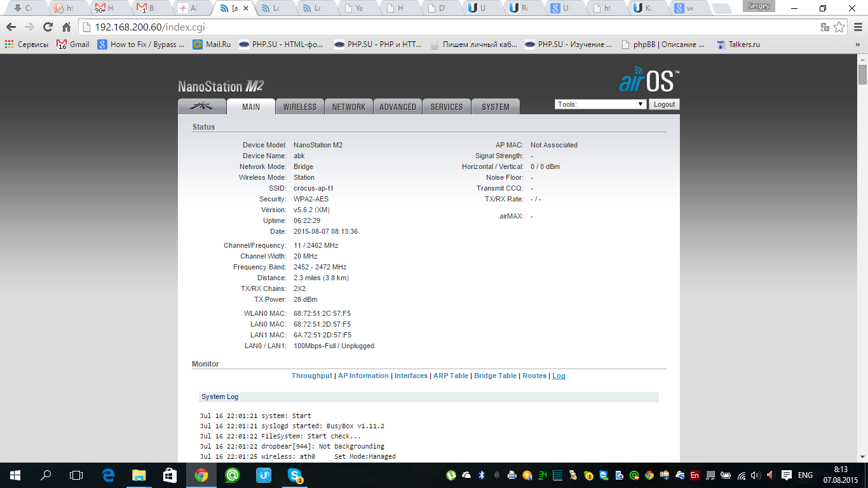Click the WLAN0 MAC value 68:72:51:2C:57:F5
This screenshot has width=868, height=488.
(322, 313)
